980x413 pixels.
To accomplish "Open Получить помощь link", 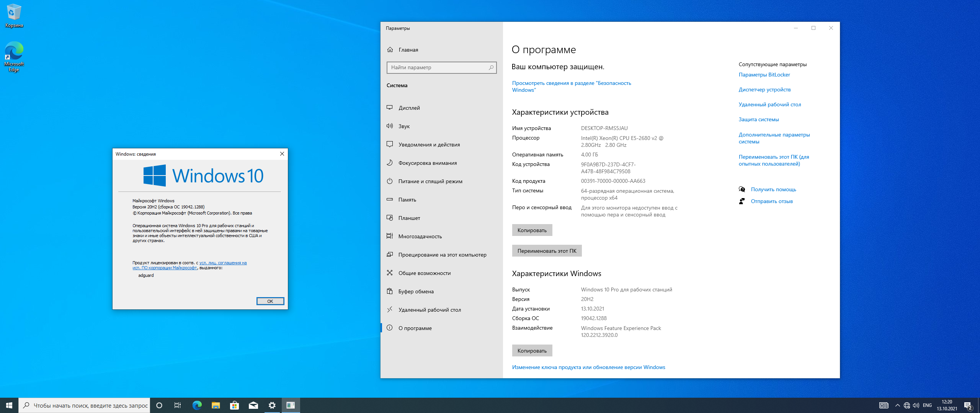I will point(773,189).
